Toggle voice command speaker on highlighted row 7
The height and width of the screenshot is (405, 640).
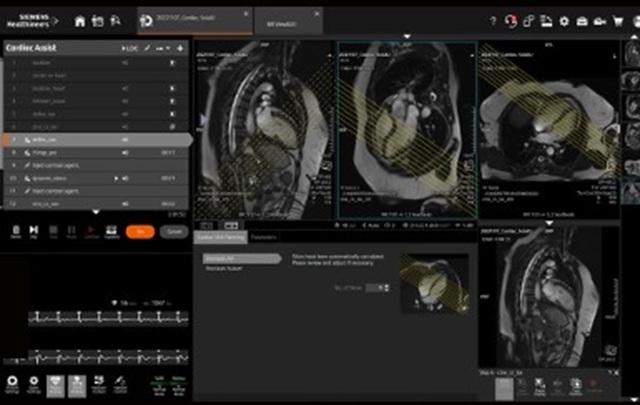(125, 140)
